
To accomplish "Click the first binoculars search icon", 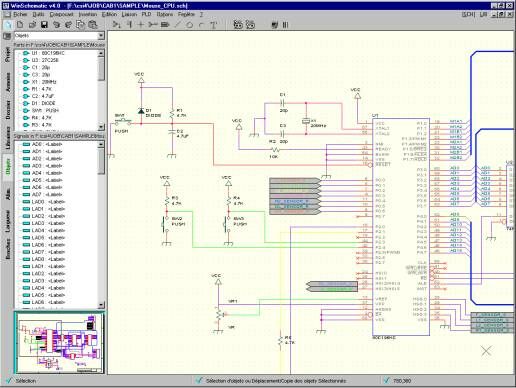I will coord(238,25).
